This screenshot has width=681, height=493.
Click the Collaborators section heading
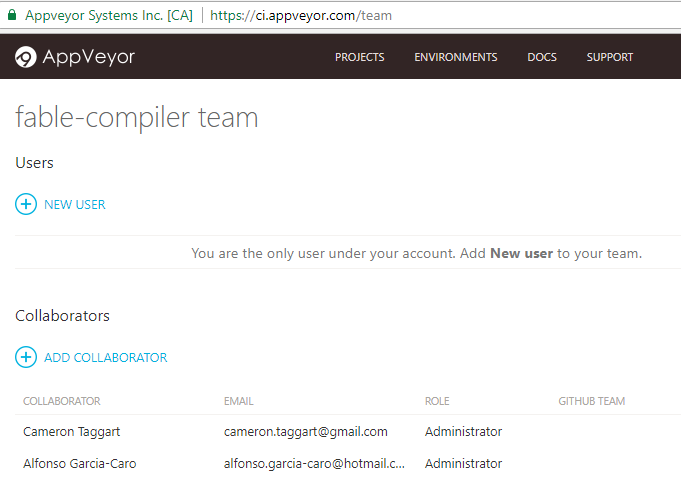coord(63,316)
